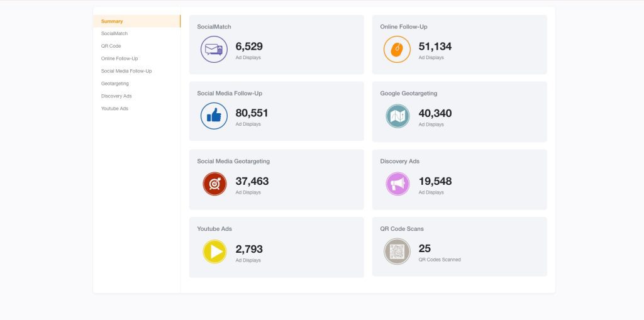Click the orange mouse Online Follow-Up icon
Screen dimensions: 644x320
[x=397, y=49]
